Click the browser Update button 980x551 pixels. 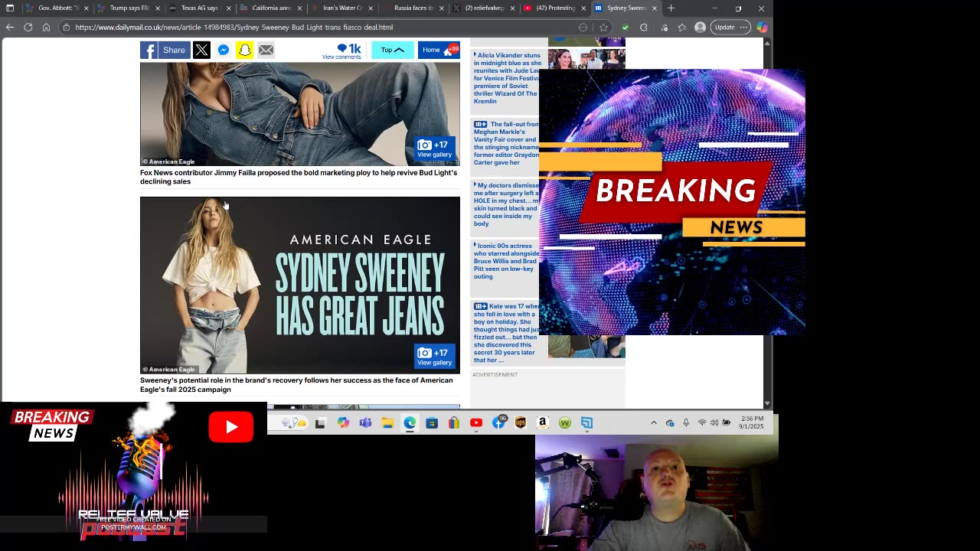(730, 27)
